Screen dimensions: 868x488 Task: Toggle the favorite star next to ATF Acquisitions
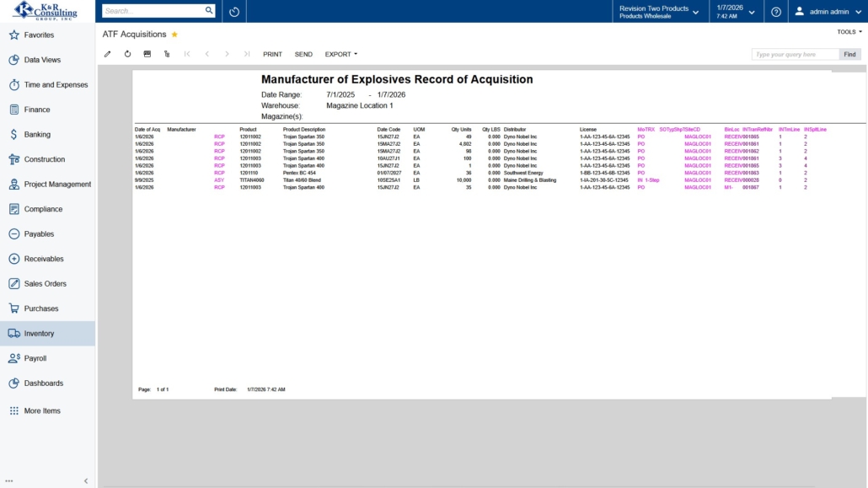point(174,35)
